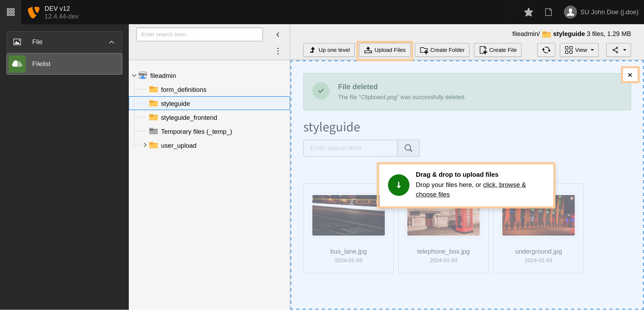Open the View display dropdown
This screenshot has height=310, width=644.
579,50
